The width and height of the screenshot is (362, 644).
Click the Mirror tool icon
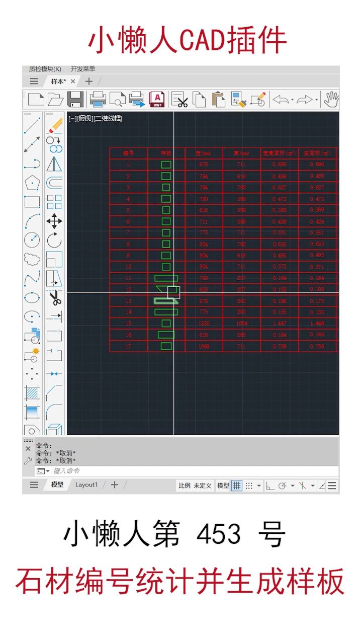click(54, 164)
